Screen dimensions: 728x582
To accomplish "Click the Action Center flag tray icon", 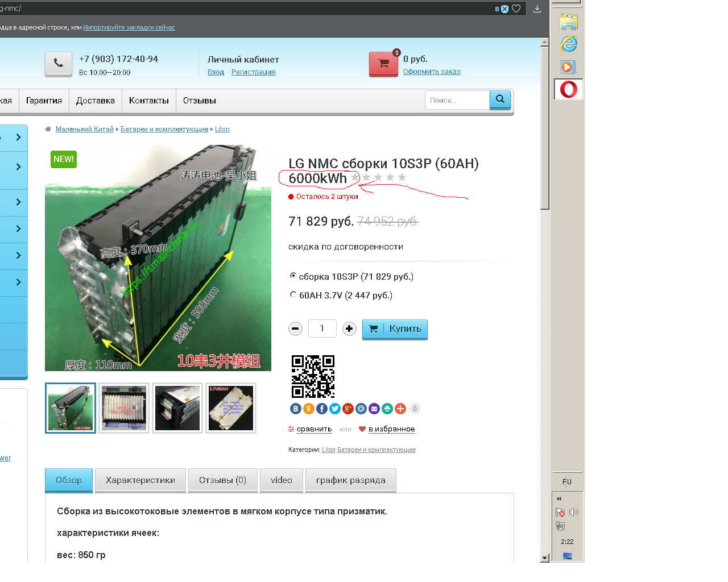I will [x=560, y=512].
